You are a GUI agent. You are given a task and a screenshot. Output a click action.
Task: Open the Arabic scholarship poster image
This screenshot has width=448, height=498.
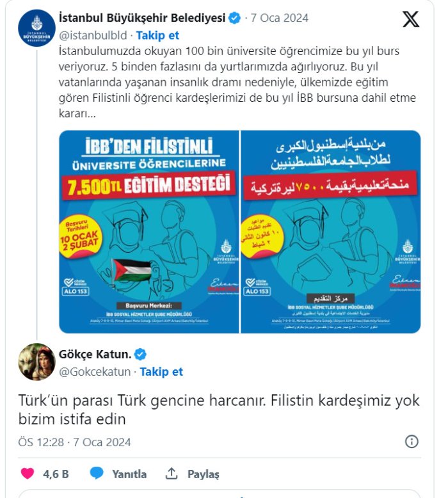[x=331, y=232]
